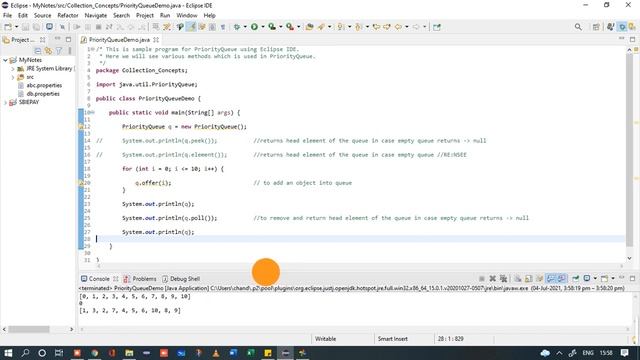Screen dimensions: 640x360
Task: Toggle Link with Editor in Project Explorer
Action: pos(48,51)
